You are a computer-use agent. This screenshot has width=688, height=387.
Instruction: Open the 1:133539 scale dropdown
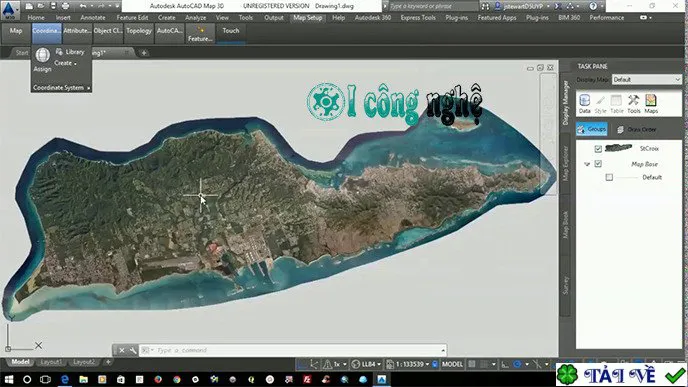click(427, 364)
